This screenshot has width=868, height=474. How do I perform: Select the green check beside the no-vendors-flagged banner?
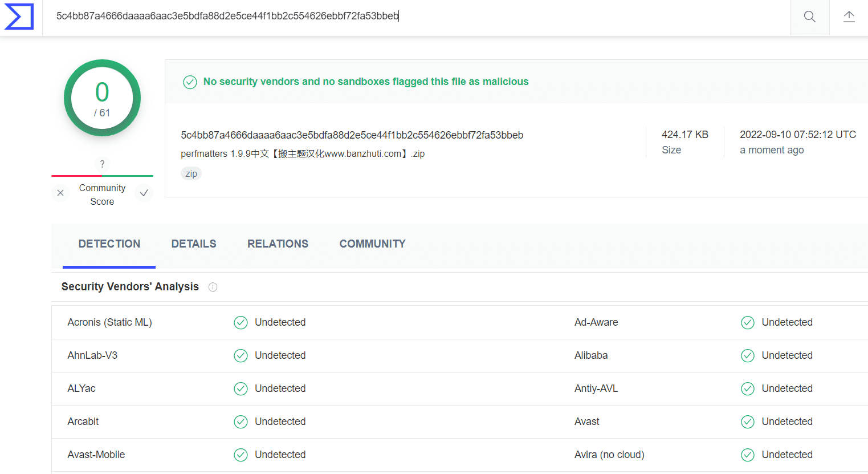point(190,82)
